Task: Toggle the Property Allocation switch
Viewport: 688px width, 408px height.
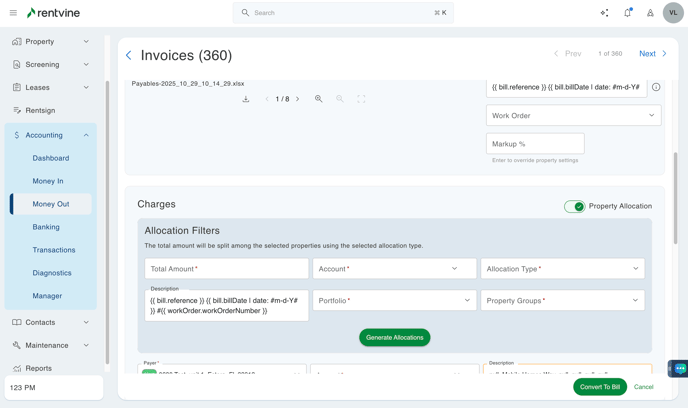Action: click(574, 206)
